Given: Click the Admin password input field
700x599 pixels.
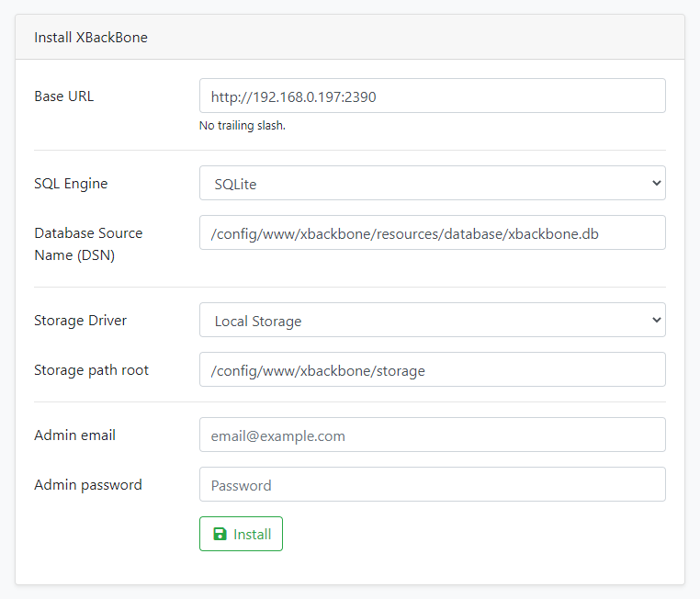Looking at the screenshot, I should coord(432,484).
